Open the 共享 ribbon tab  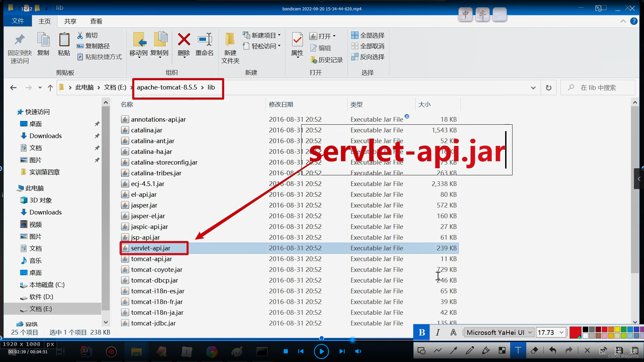coord(70,21)
